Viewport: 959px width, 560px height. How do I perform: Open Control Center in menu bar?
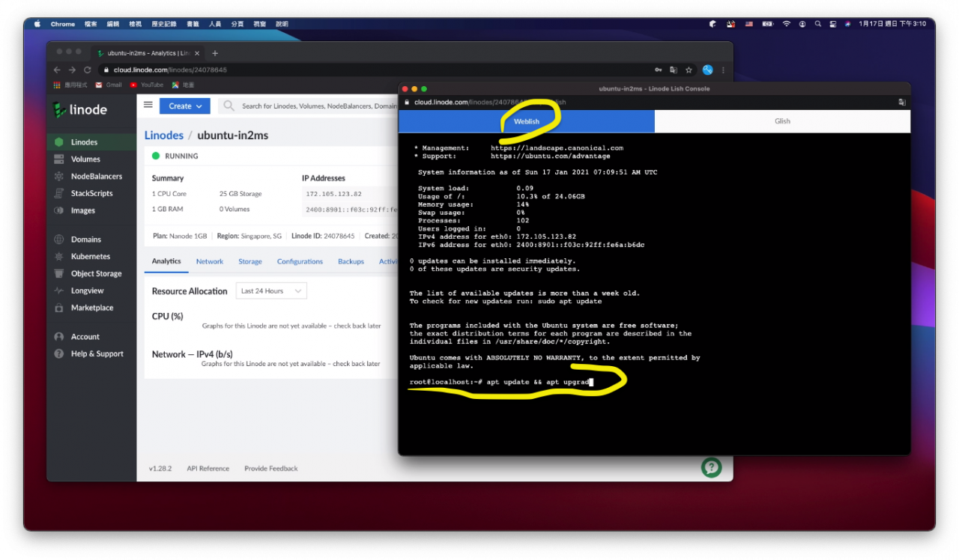[833, 24]
